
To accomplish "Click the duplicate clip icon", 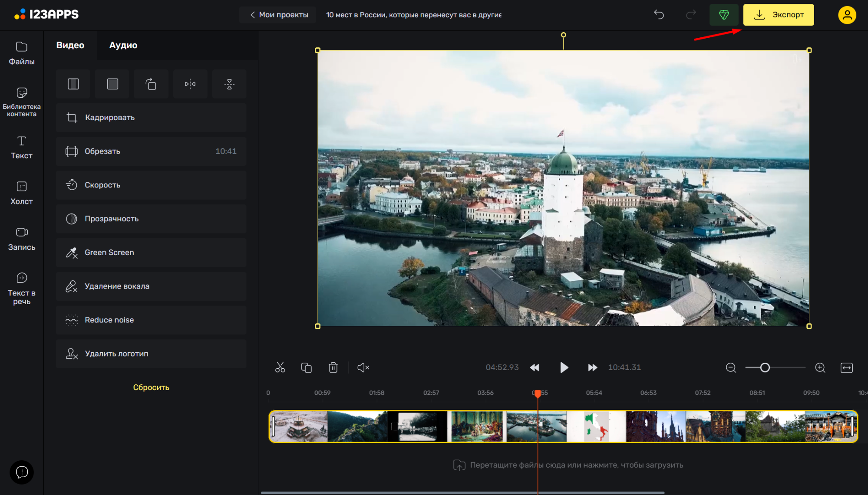I will (x=306, y=367).
